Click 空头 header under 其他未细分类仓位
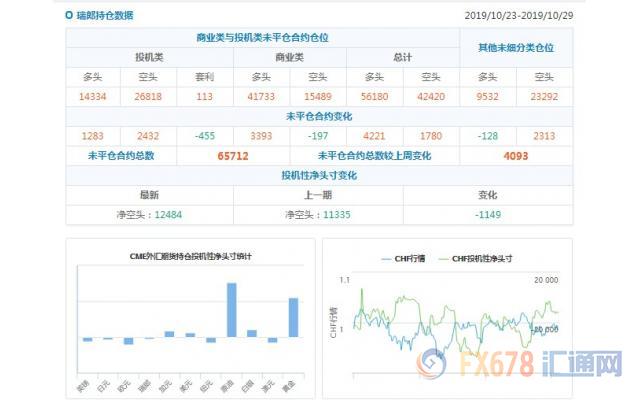 tap(544, 77)
